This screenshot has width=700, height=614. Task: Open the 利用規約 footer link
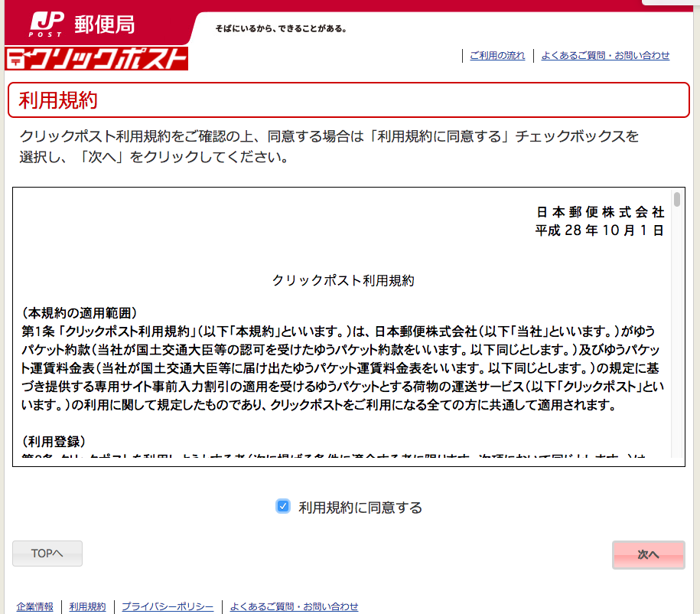(x=87, y=606)
